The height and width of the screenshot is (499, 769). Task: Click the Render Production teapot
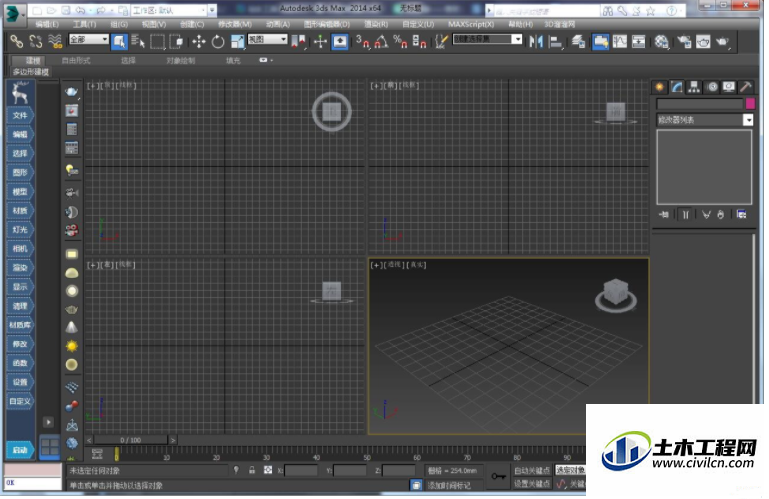pyautogui.click(x=722, y=42)
